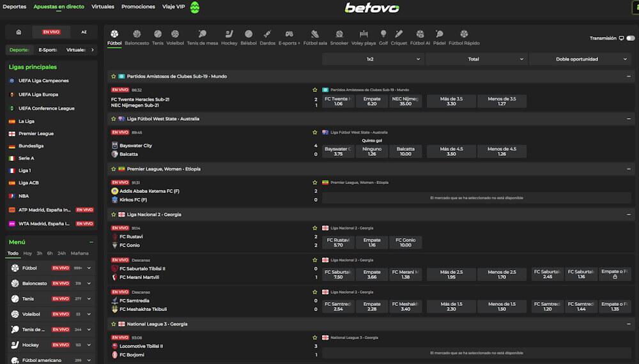The height and width of the screenshot is (364, 639).
Task: Select the Voley playa icon
Action: pyautogui.click(x=364, y=34)
